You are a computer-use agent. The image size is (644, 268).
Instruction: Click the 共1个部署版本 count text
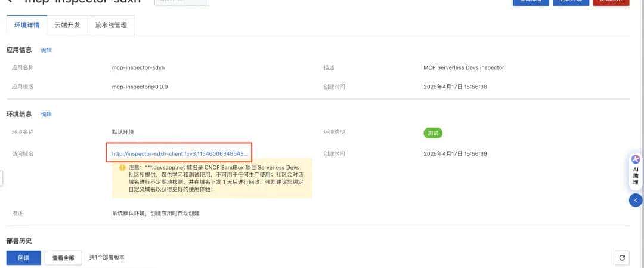107,258
